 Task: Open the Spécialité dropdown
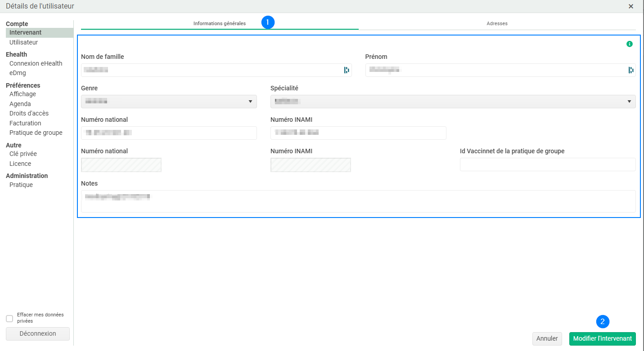click(x=453, y=102)
